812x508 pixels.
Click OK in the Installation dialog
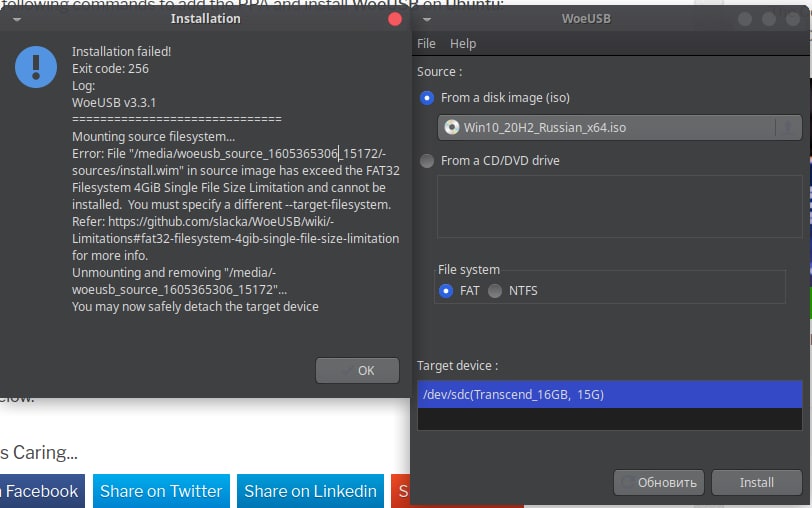(x=357, y=370)
